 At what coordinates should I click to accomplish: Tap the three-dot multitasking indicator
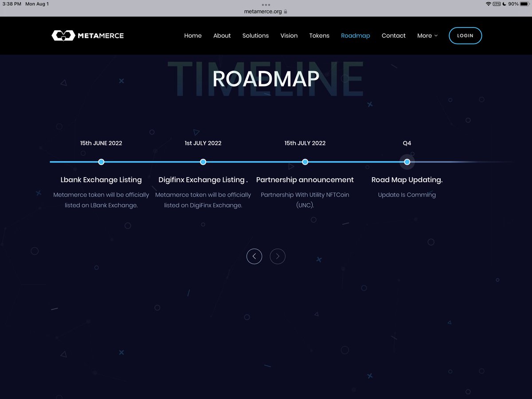[266, 4]
